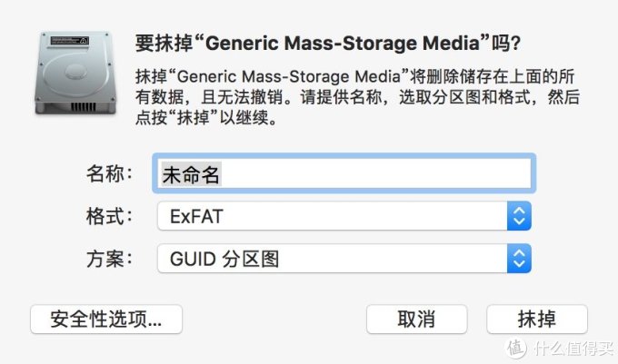
Task: Open 安全性选项... security options
Action: [106, 319]
